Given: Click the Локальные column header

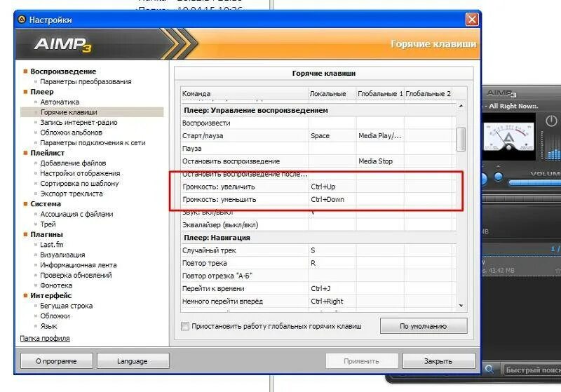Looking at the screenshot, I should point(332,93).
